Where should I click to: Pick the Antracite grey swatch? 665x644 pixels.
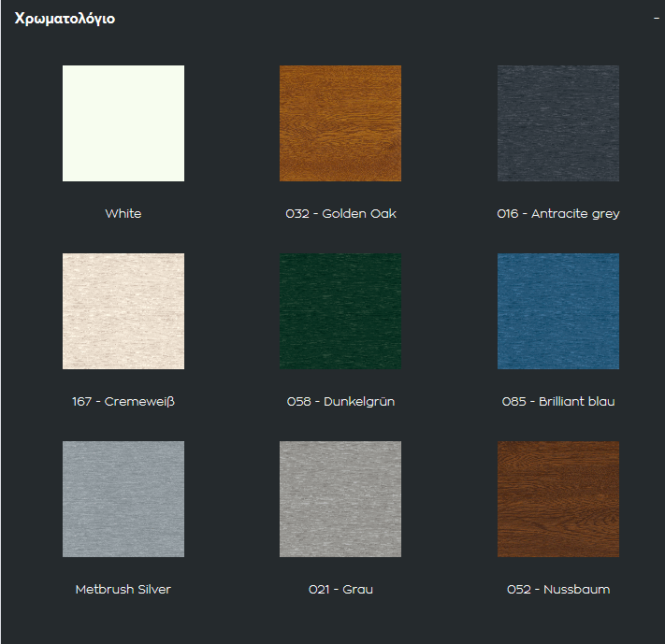(x=558, y=123)
